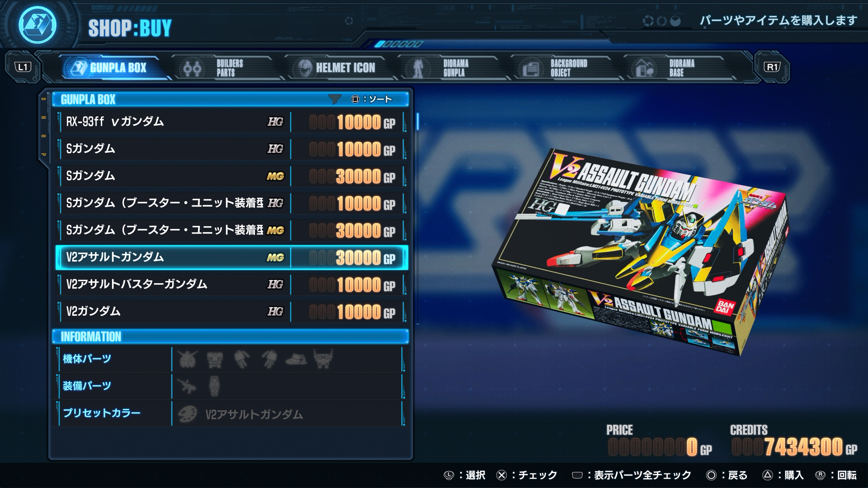Click the rifle weapon equipment icon
Viewport: 868px width, 488px height.
tap(187, 386)
